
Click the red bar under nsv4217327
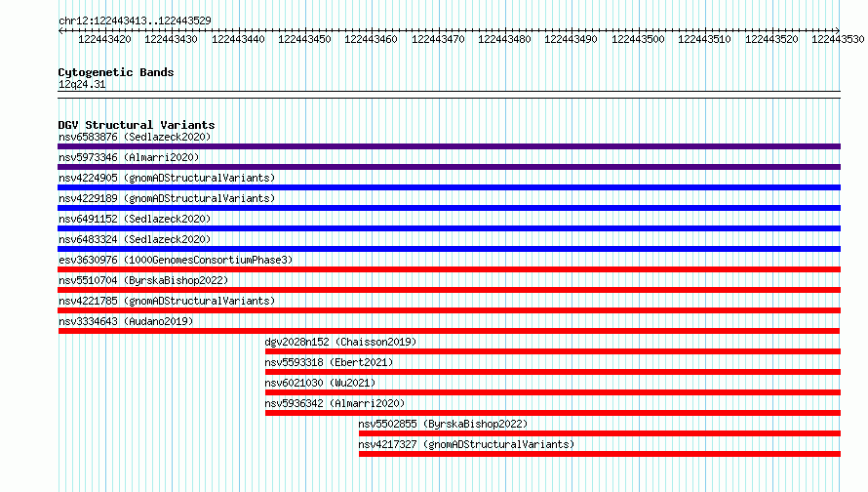coord(600,454)
